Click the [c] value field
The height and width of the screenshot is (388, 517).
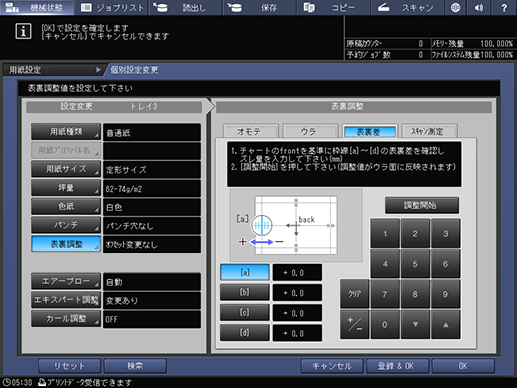point(297,313)
